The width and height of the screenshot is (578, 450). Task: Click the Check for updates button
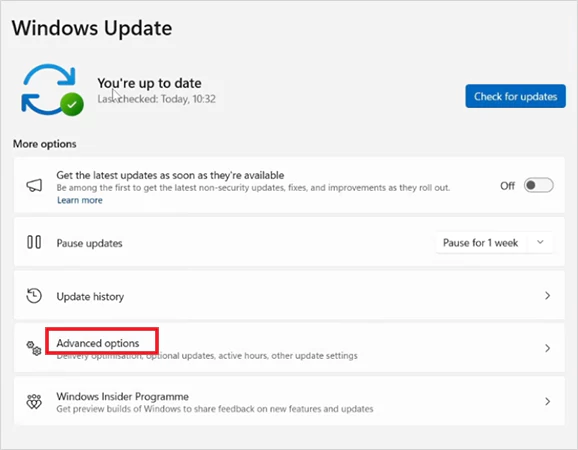(515, 96)
